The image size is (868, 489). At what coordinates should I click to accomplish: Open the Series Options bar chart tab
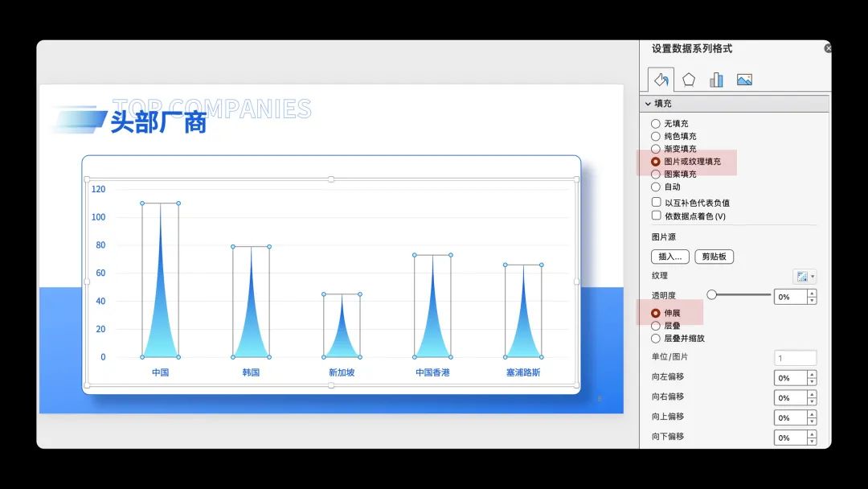click(716, 80)
